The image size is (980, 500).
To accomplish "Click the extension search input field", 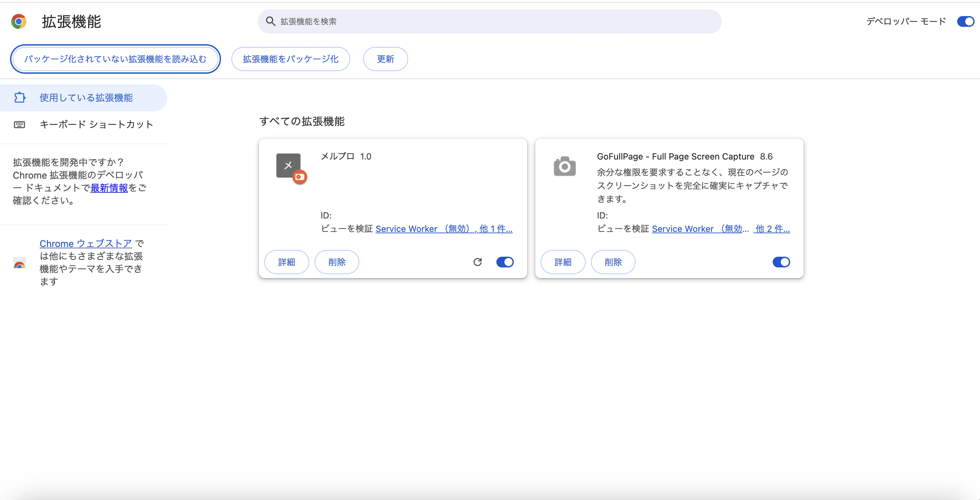I will point(419,21).
